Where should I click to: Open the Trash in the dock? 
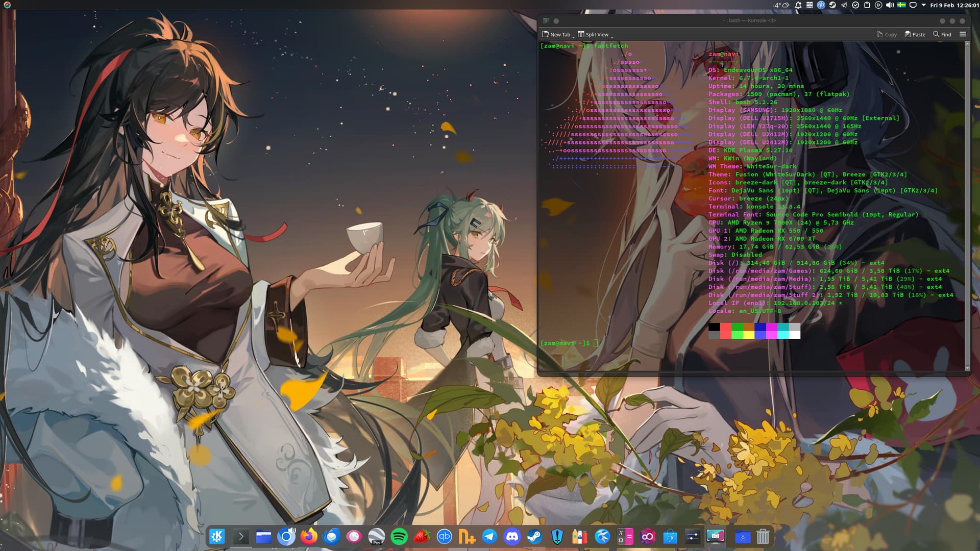click(763, 537)
